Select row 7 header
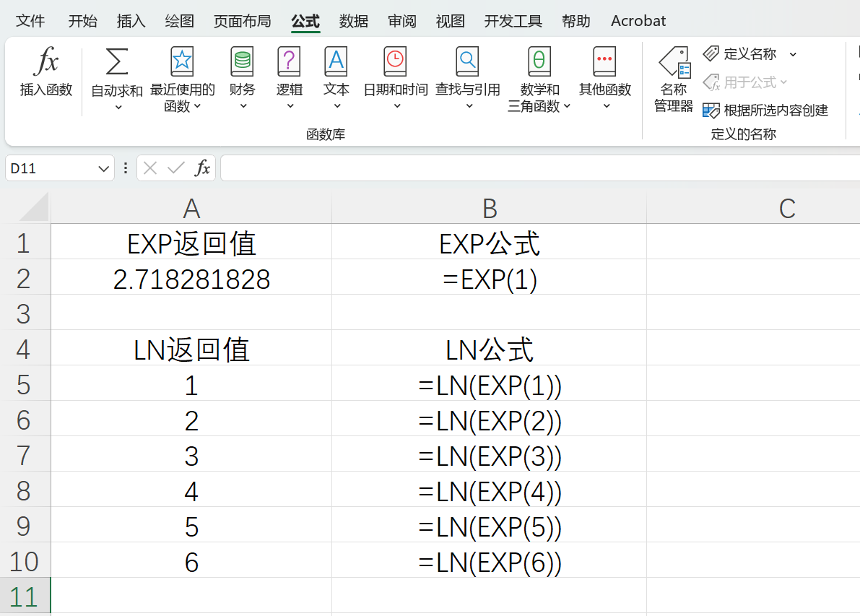Screen dimensions: 860x616 (25, 455)
